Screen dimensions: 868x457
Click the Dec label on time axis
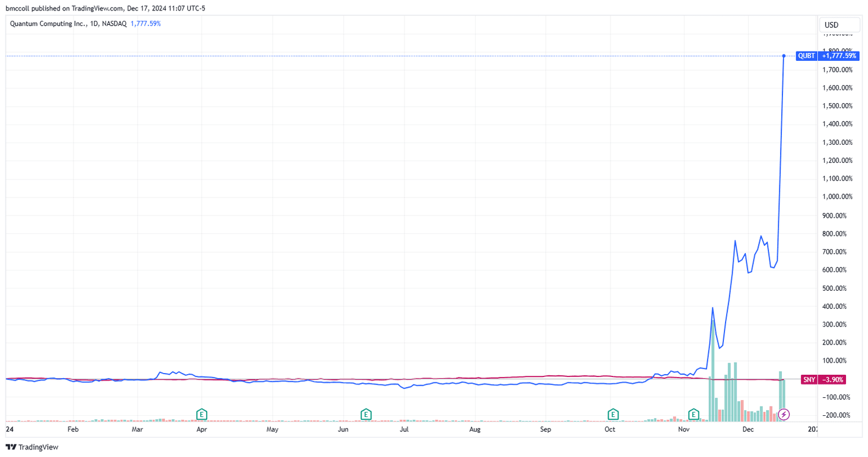(x=748, y=430)
